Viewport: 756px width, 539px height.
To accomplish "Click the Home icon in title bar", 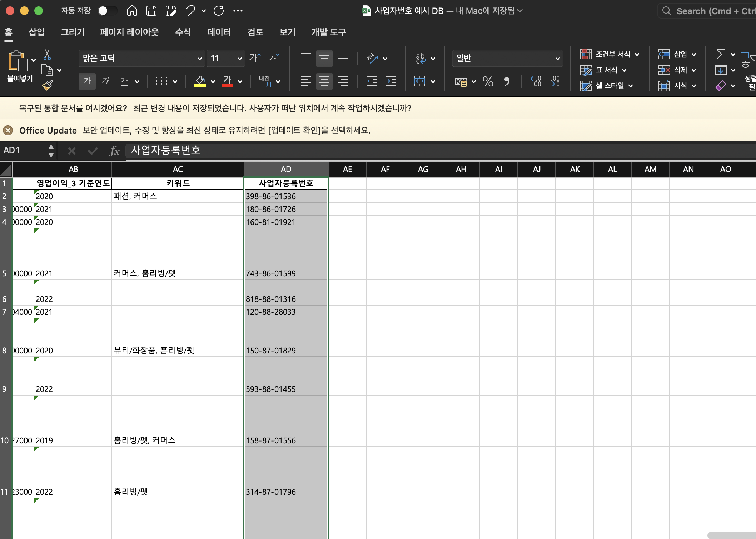I will [132, 11].
